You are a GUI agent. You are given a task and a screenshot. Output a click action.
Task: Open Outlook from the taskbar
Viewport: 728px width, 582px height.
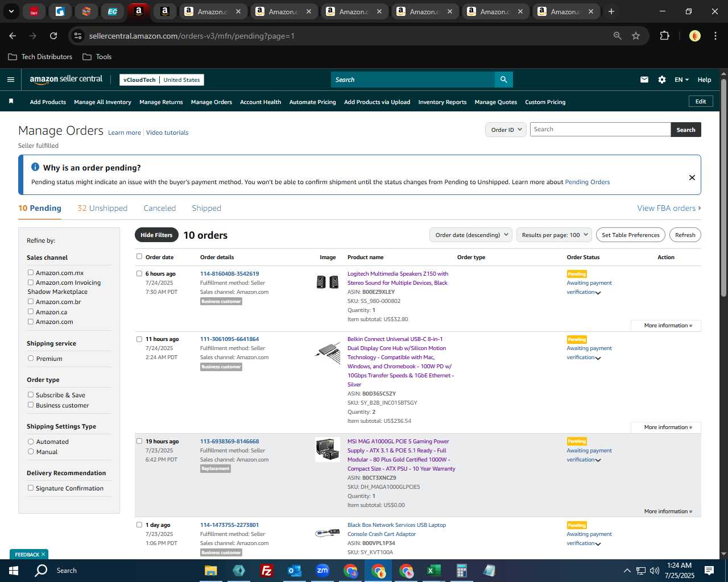pyautogui.click(x=294, y=571)
